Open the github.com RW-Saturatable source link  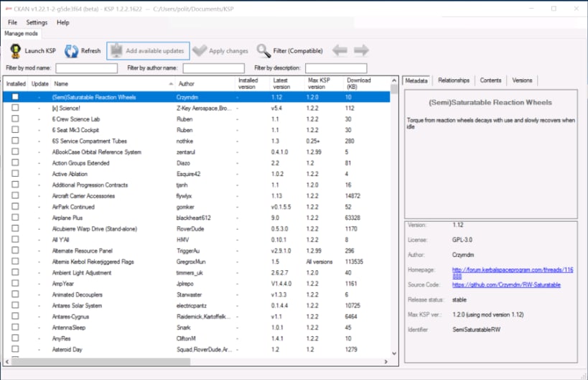[x=506, y=284]
